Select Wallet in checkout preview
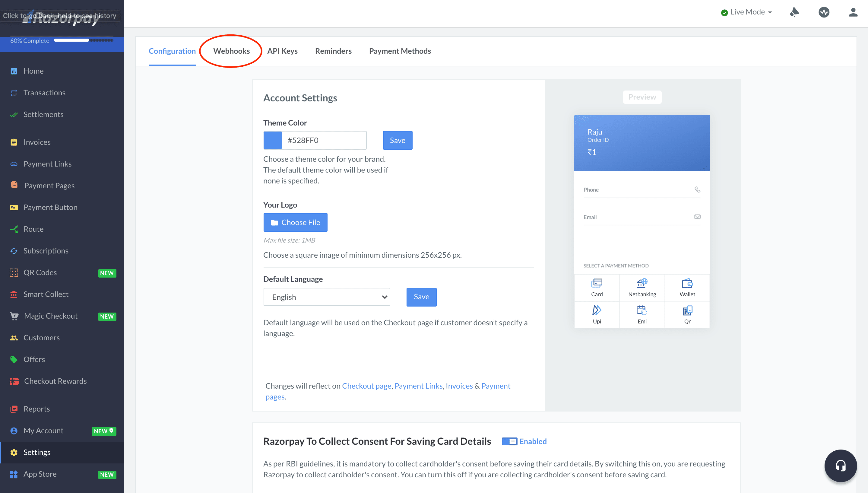The width and height of the screenshot is (868, 493). (687, 288)
